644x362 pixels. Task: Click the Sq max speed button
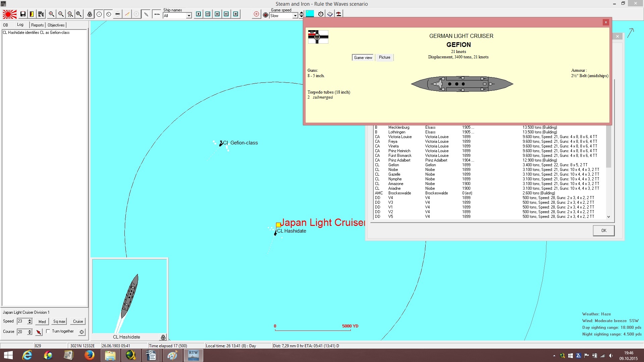(59, 321)
